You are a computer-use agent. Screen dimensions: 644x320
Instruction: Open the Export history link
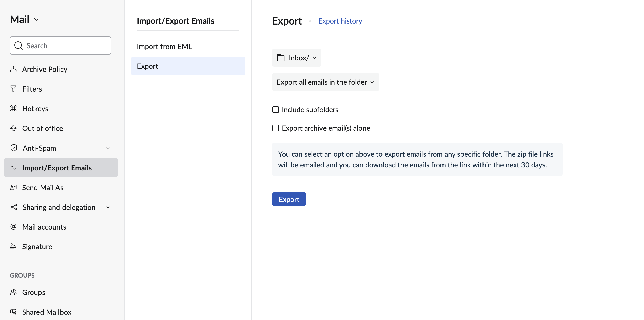tap(340, 21)
